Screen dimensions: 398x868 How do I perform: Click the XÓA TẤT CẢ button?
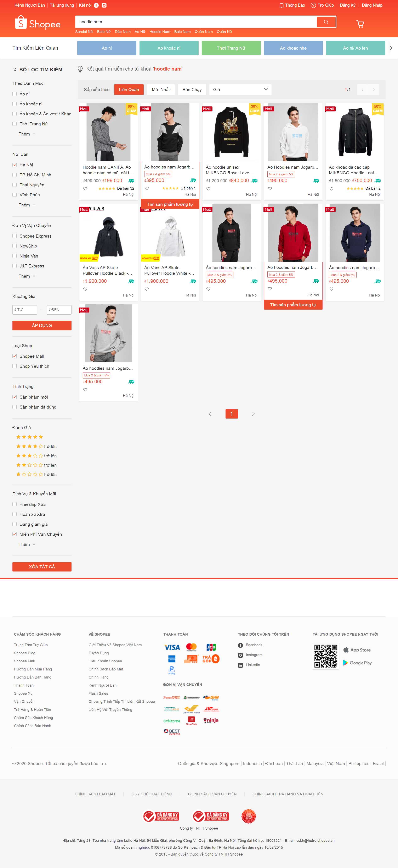tap(42, 567)
